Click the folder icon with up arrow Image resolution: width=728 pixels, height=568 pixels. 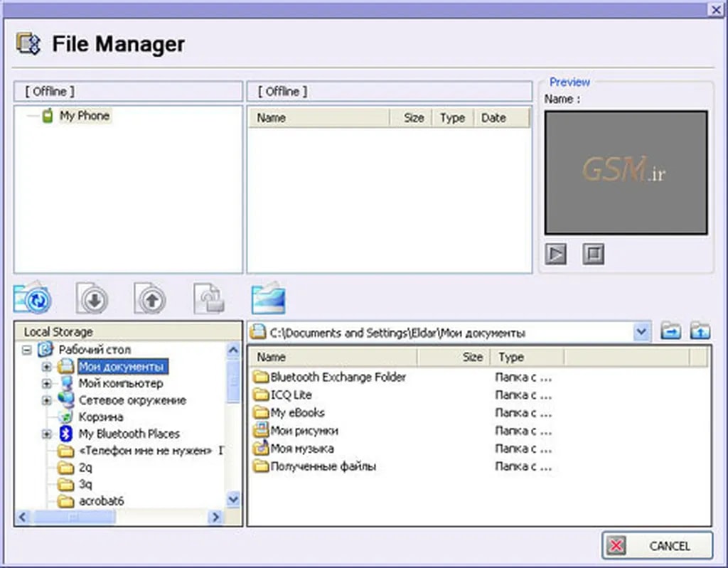coord(700,331)
